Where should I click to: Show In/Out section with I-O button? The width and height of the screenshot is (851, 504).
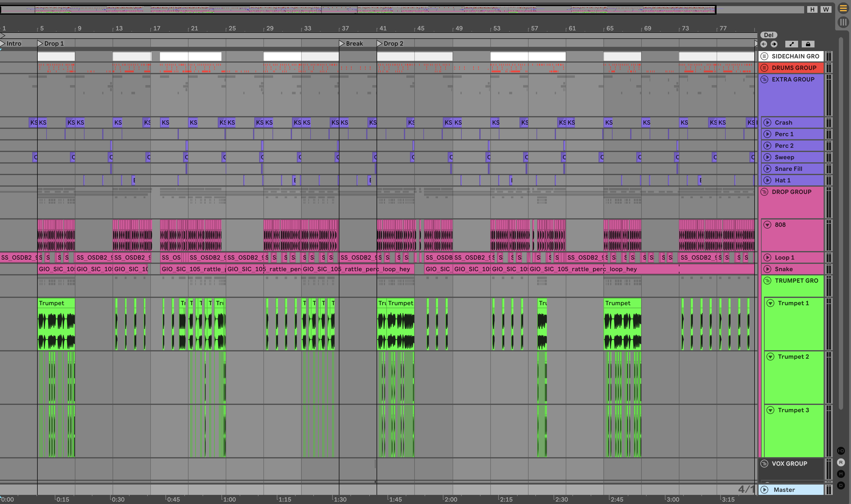(x=841, y=451)
